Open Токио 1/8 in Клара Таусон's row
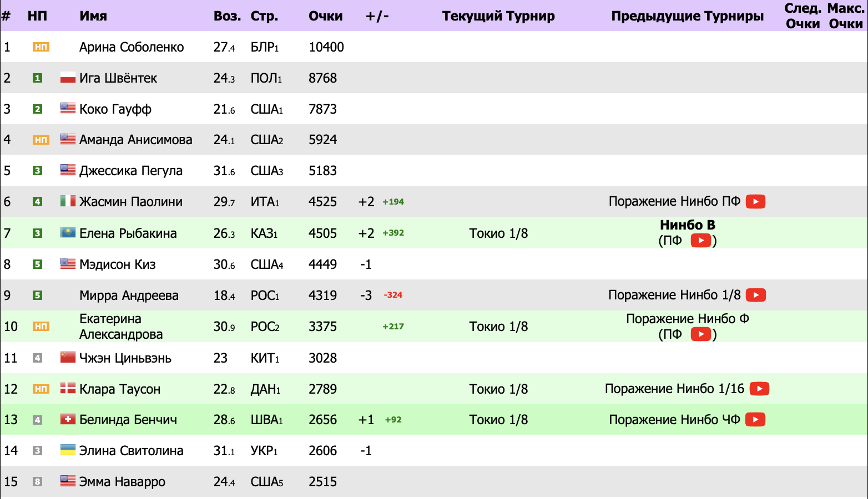The height and width of the screenshot is (499, 868). point(498,389)
